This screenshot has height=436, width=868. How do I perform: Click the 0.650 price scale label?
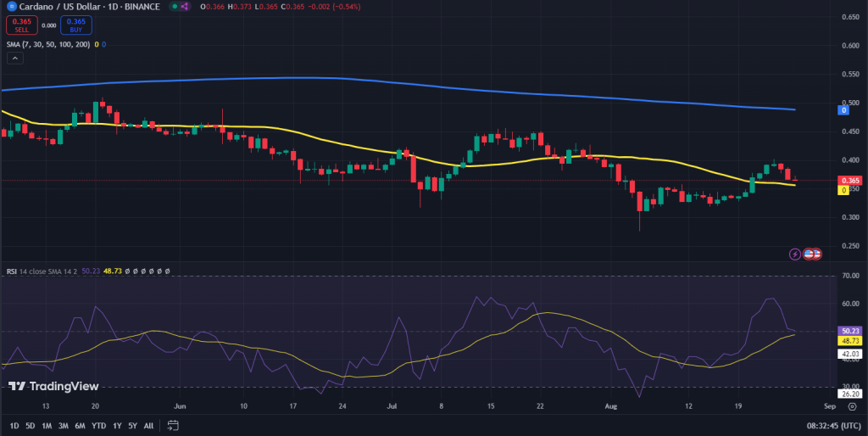click(x=850, y=17)
